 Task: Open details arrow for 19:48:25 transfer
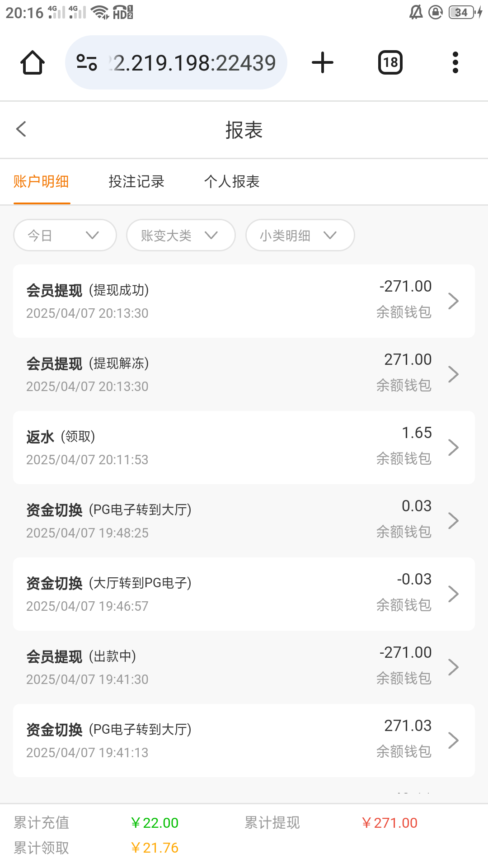453,521
